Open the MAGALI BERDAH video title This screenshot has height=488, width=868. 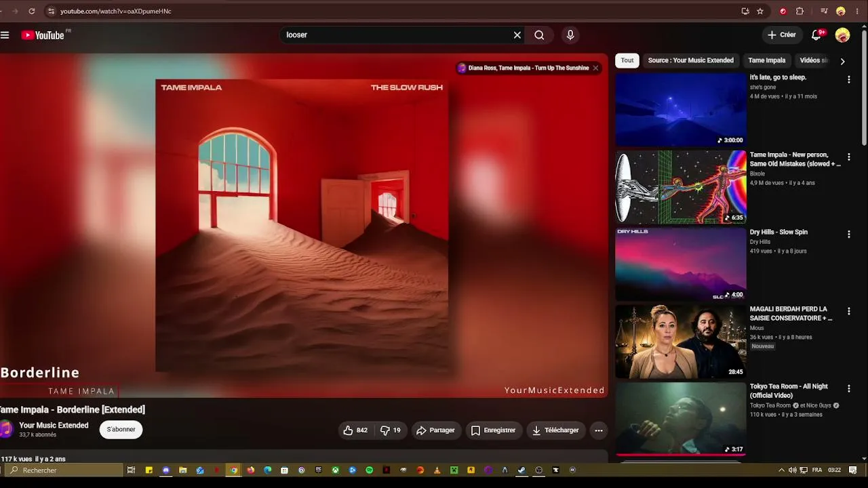pos(791,314)
